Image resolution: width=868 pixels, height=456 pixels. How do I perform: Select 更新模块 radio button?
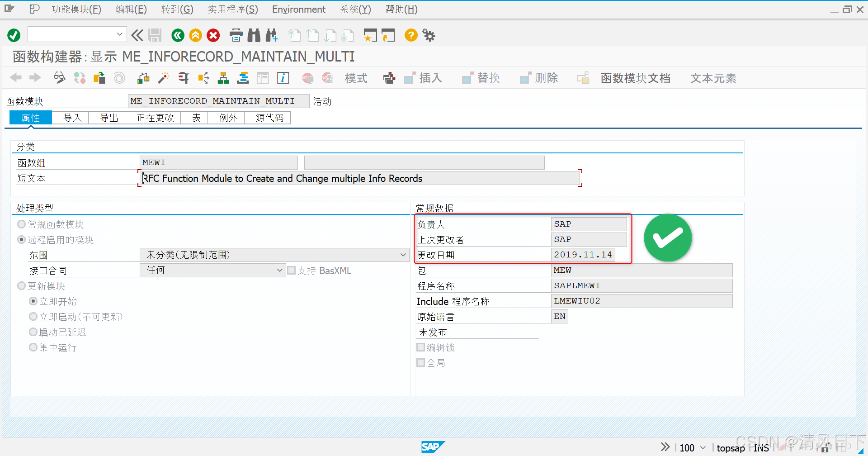point(21,286)
